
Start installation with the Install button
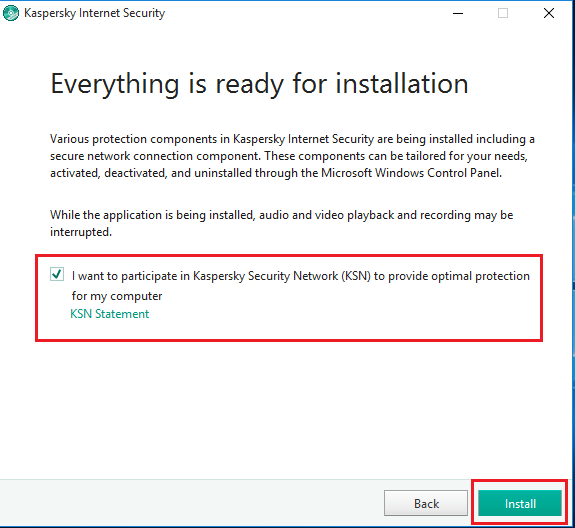click(520, 503)
